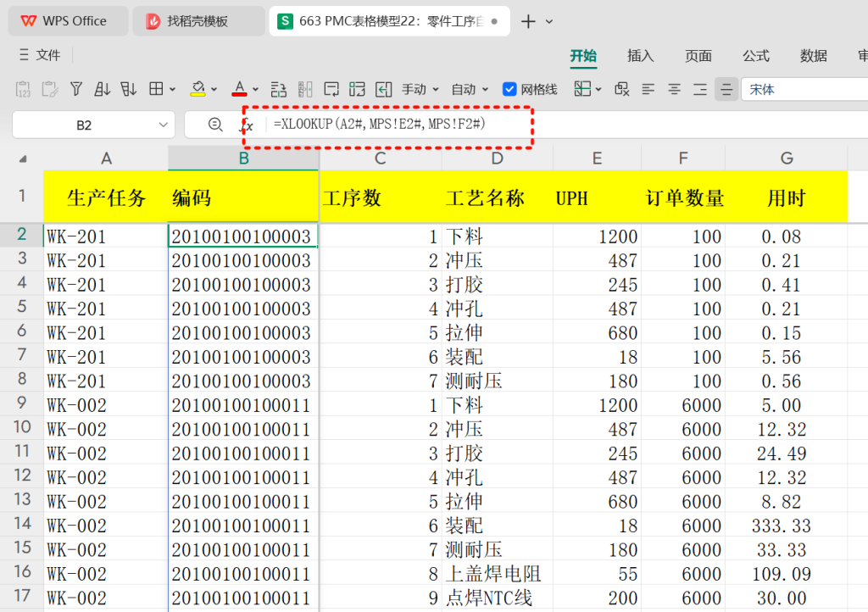Sort ascending with the A-down icon

coord(103,89)
